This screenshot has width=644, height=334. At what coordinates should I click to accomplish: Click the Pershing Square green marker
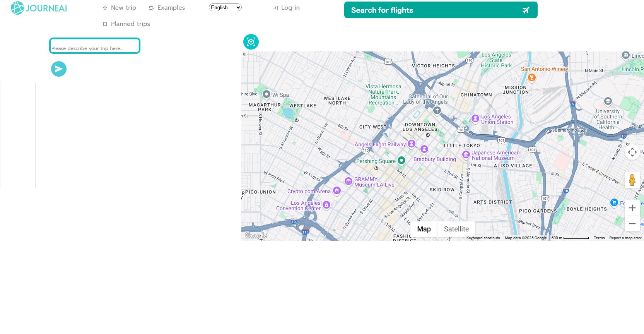click(x=401, y=160)
